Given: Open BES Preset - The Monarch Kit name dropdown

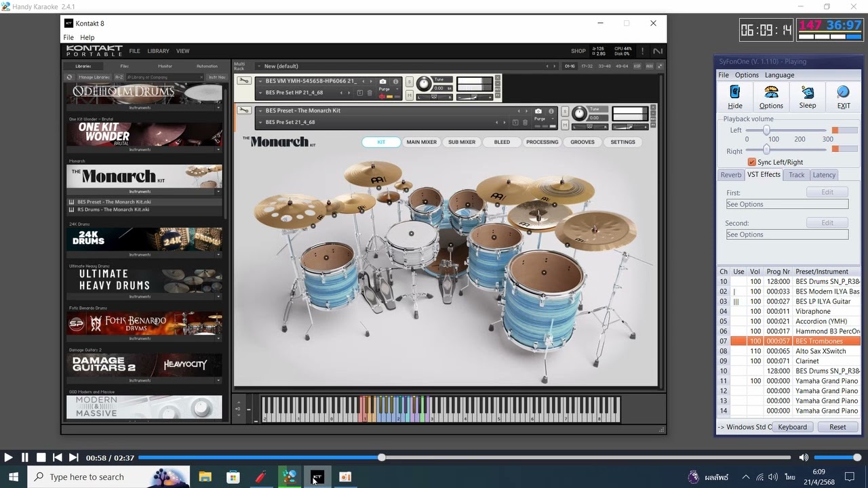Looking at the screenshot, I should tap(261, 110).
